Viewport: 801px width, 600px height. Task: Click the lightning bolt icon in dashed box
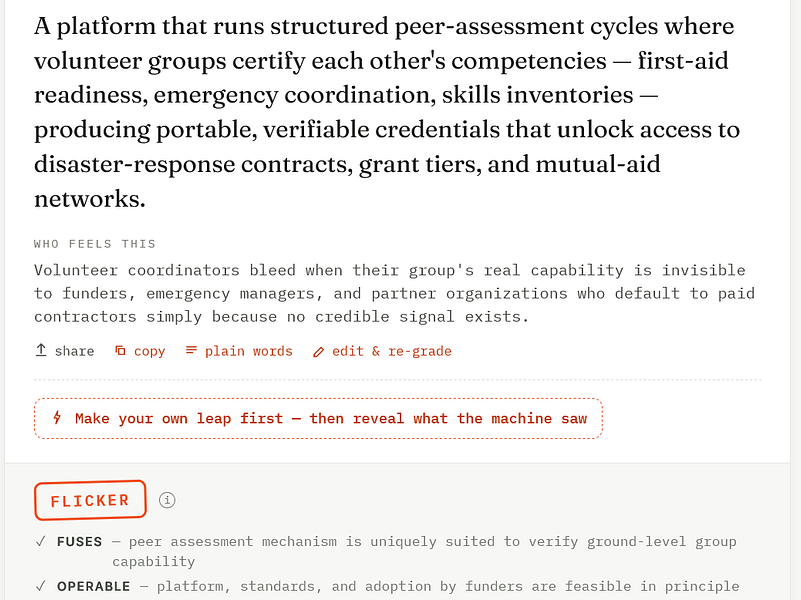pos(57,418)
